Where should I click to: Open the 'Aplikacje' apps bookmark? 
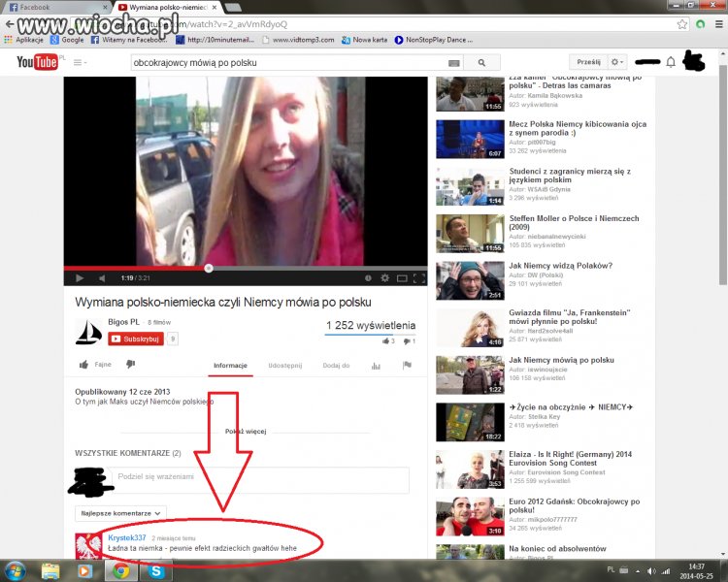23,40
